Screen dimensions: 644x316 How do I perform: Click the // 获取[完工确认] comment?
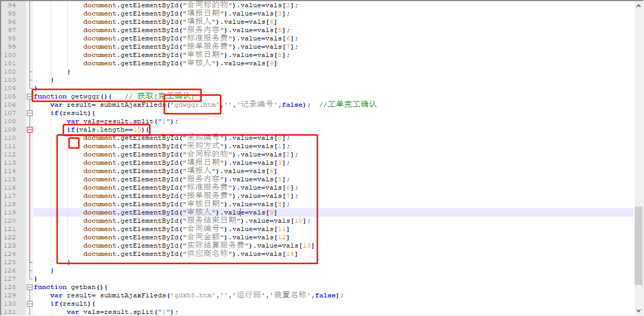tap(160, 96)
